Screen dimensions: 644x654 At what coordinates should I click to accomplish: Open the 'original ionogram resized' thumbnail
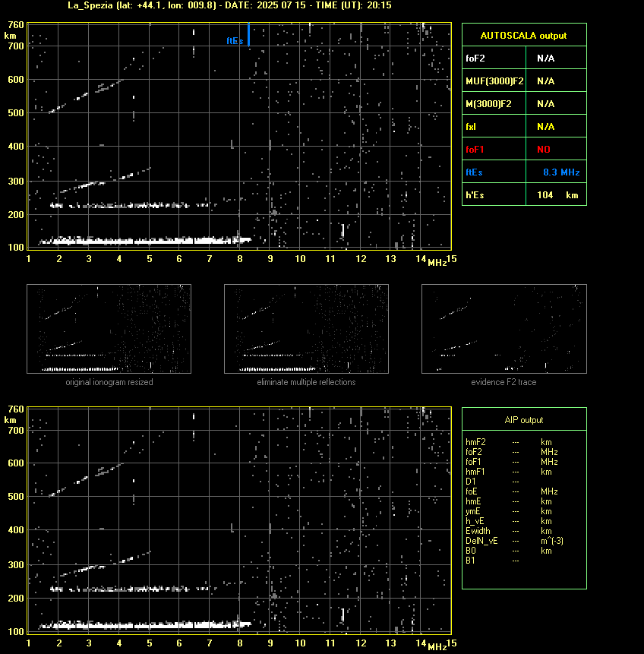coord(109,329)
